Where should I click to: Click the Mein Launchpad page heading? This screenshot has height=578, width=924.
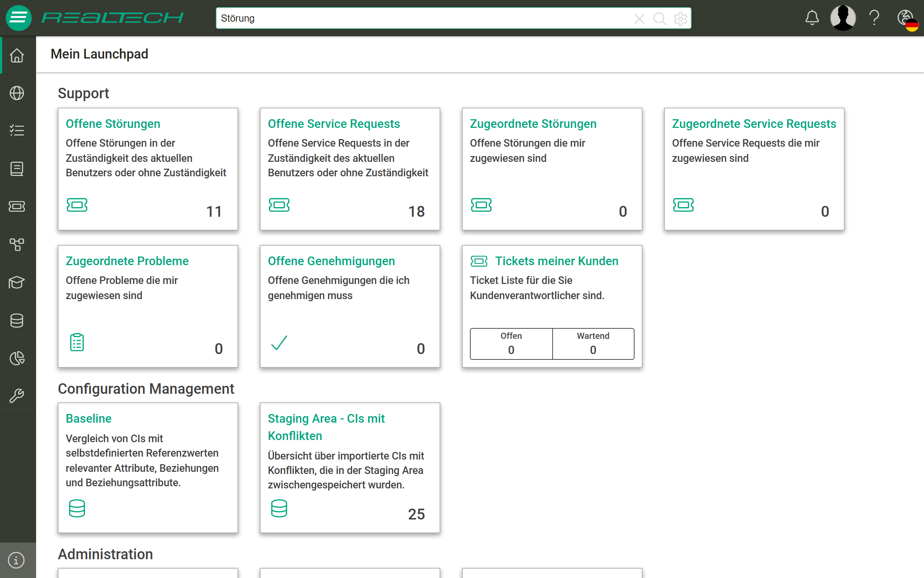(99, 54)
